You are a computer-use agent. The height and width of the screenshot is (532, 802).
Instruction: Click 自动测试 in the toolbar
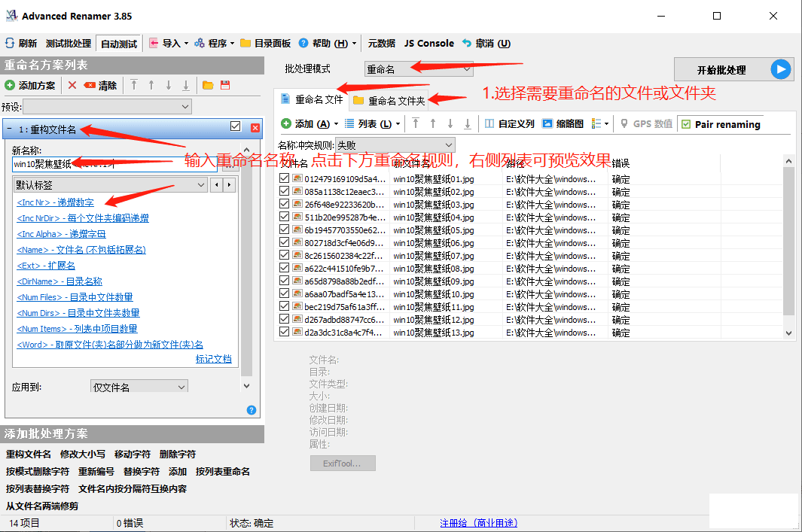point(119,44)
